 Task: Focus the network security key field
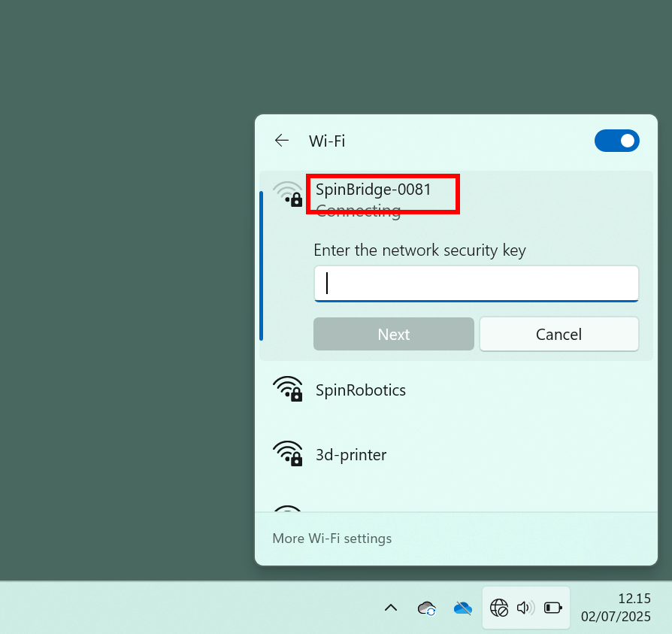click(476, 284)
